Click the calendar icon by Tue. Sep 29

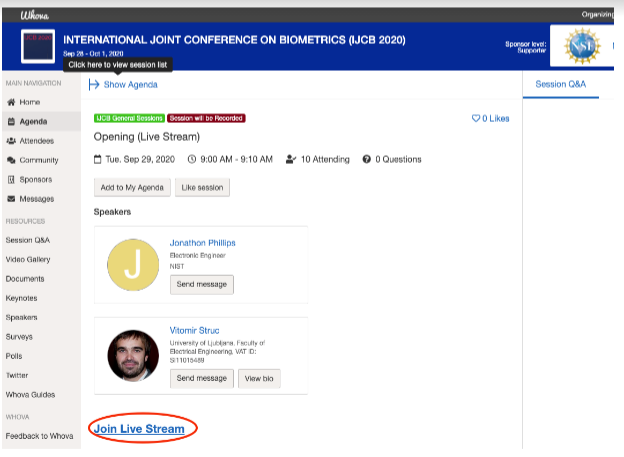(x=98, y=159)
